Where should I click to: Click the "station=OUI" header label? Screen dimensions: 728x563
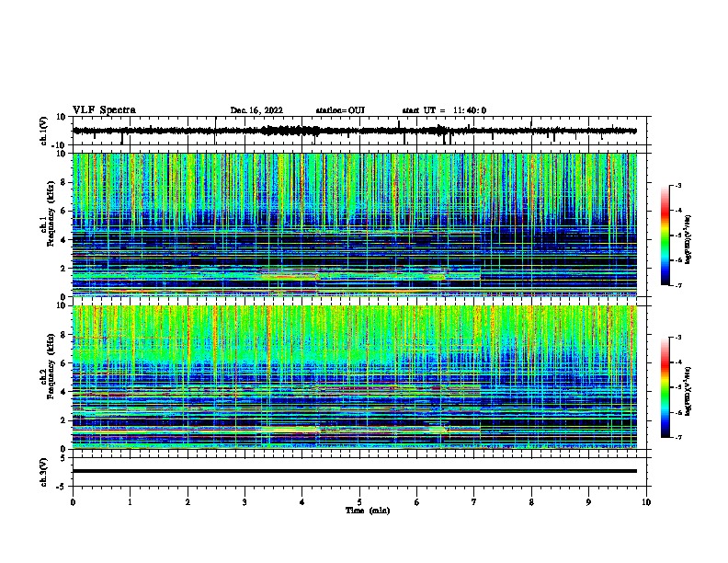[x=340, y=110]
